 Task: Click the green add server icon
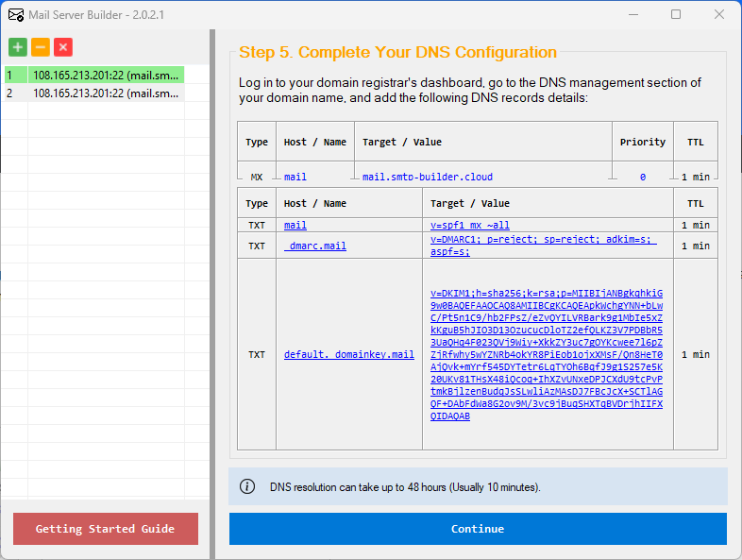click(x=18, y=47)
